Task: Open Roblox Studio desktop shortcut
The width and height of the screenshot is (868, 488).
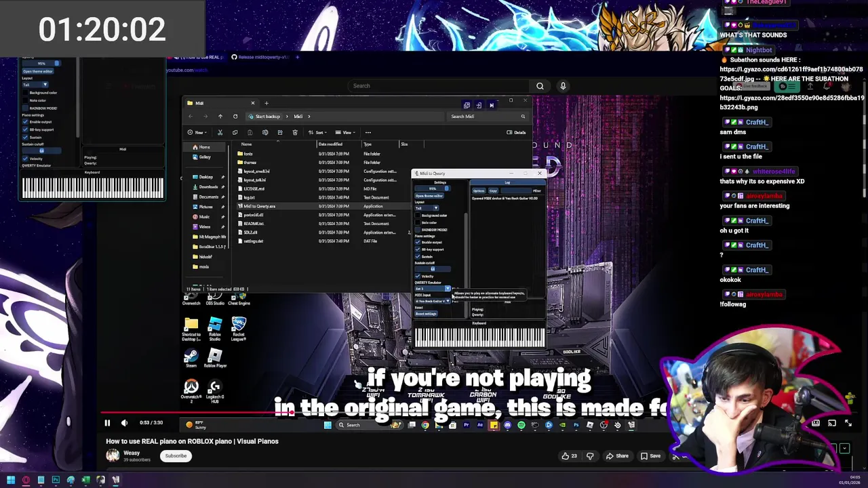Action: [x=215, y=328]
